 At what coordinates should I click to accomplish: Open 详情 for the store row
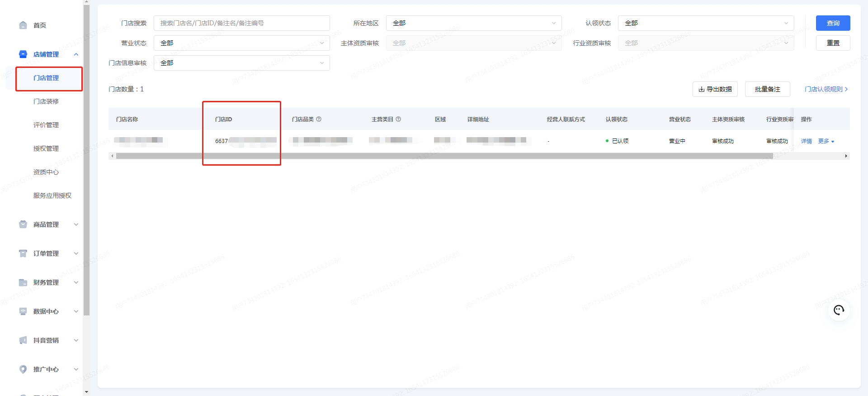click(807, 141)
